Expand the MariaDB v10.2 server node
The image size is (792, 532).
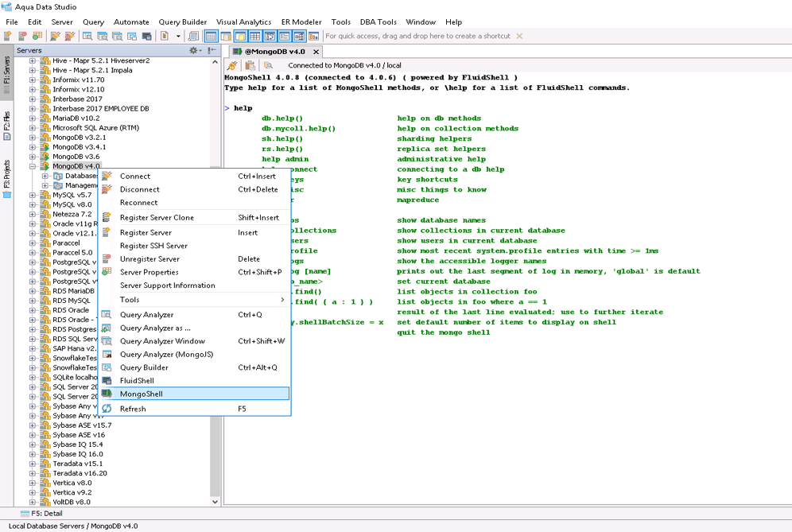coord(33,118)
